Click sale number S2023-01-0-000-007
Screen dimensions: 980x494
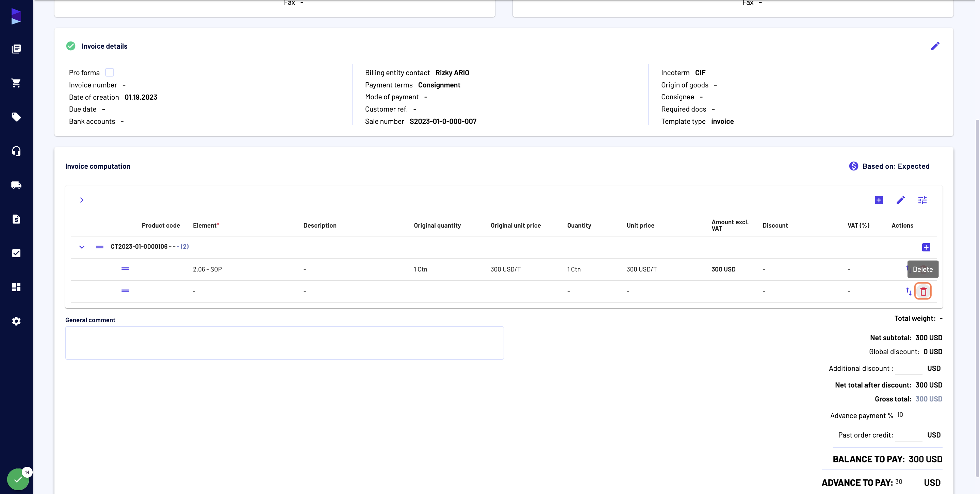tap(443, 121)
